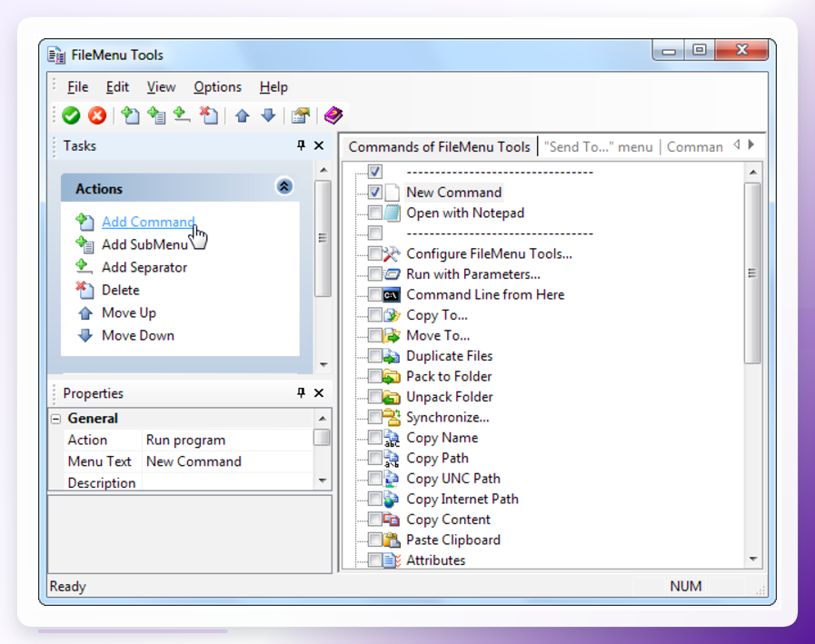Check the Copy Path checkbox
The image size is (815, 644).
pos(374,458)
